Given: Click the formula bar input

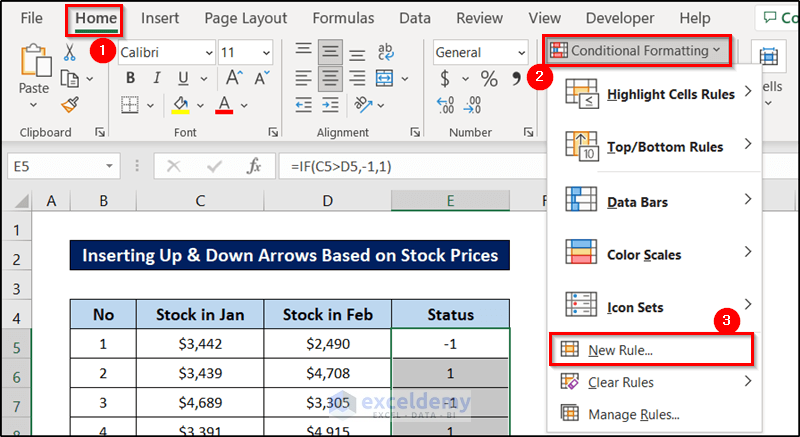Looking at the screenshot, I should click(x=412, y=166).
